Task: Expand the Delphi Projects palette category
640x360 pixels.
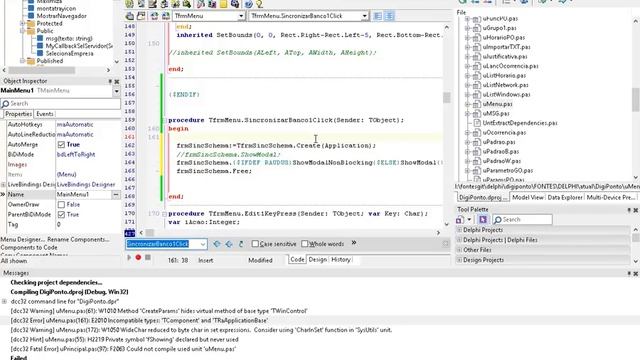Action: coord(459,230)
